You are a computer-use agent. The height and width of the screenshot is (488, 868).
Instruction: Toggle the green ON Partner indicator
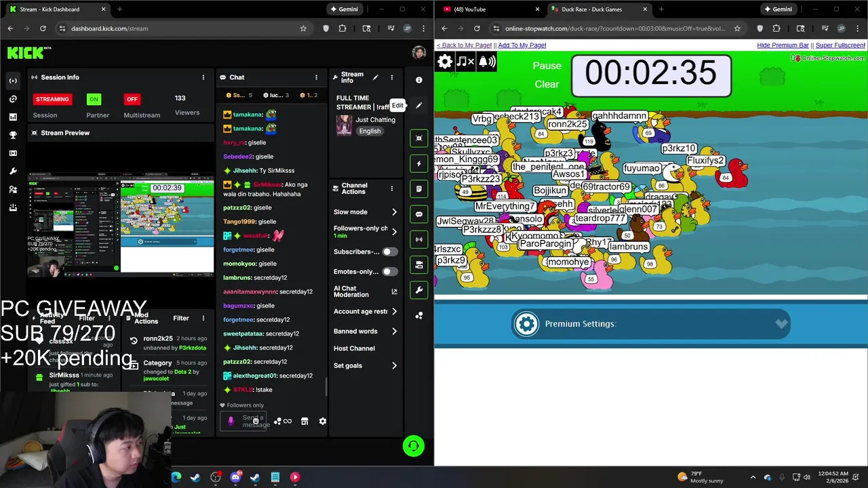[94, 99]
